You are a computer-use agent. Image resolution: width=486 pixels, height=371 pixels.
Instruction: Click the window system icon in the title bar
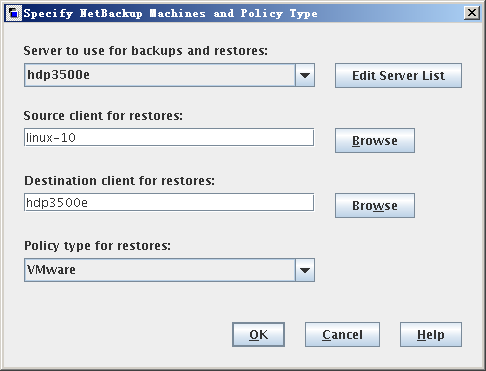(x=14, y=13)
